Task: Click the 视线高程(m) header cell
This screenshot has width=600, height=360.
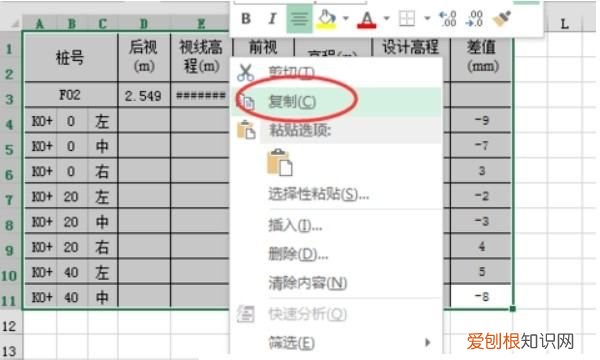Action: (201, 57)
